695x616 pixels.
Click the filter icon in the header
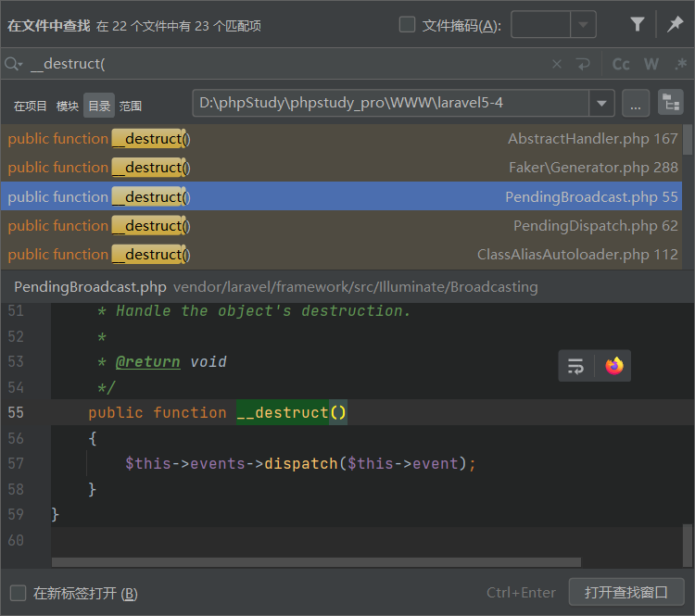(x=638, y=25)
